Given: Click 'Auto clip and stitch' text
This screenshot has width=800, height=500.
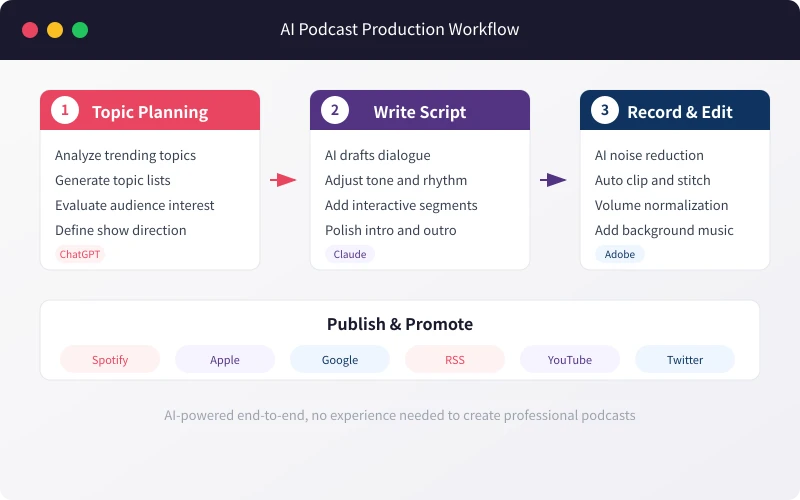Looking at the screenshot, I should click(653, 180).
